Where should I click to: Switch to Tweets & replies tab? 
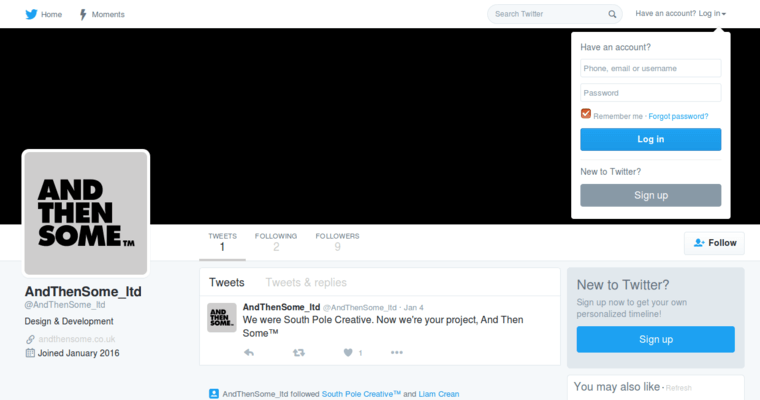306,283
